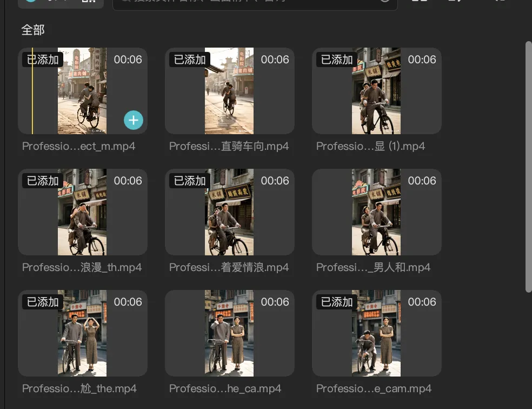The image size is (532, 409).
Task: Click 00:06 duration on Professi…直骑车向.mp4 clip
Action: pos(275,60)
